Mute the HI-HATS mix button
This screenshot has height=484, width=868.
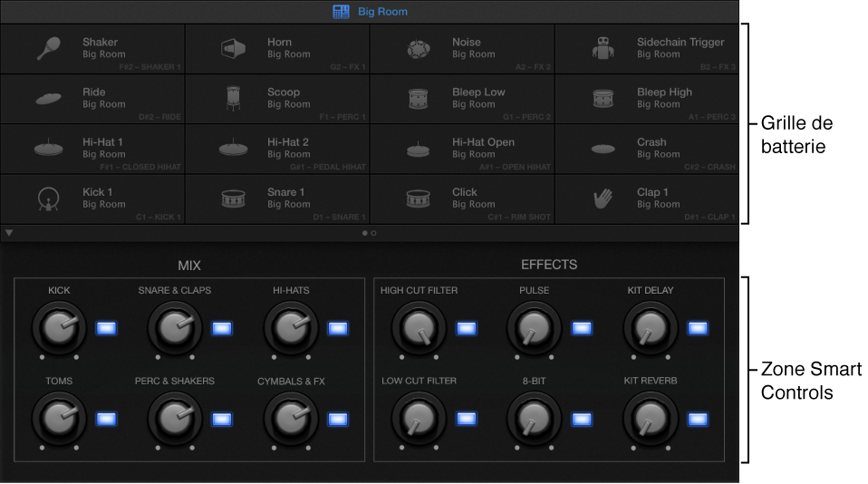pos(338,328)
